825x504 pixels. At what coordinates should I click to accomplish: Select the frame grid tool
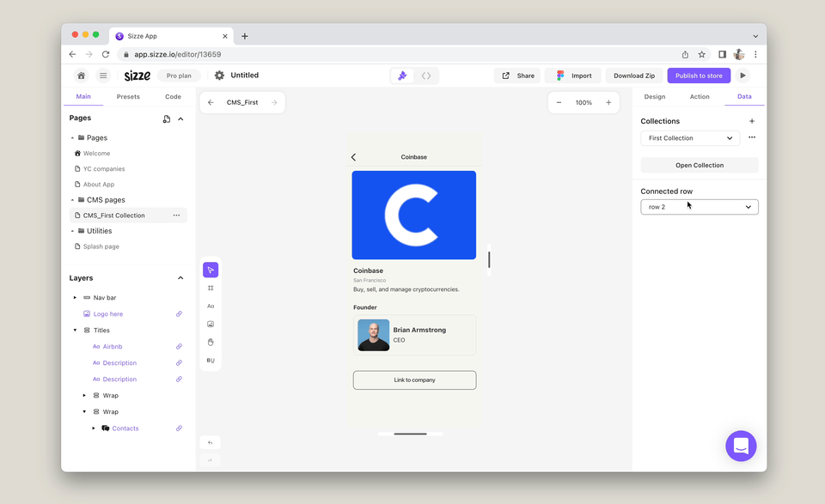click(211, 288)
